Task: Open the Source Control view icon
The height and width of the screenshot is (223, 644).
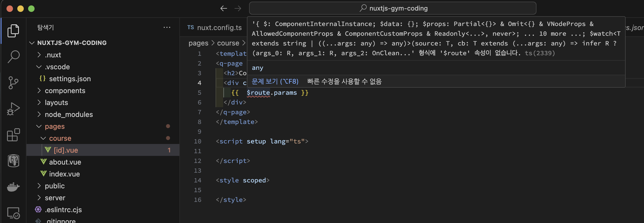Action: click(13, 83)
